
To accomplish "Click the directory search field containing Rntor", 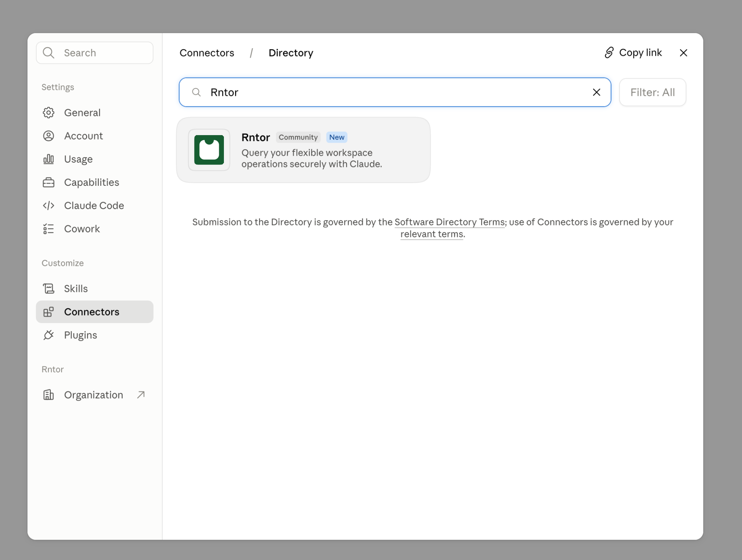I will [395, 92].
